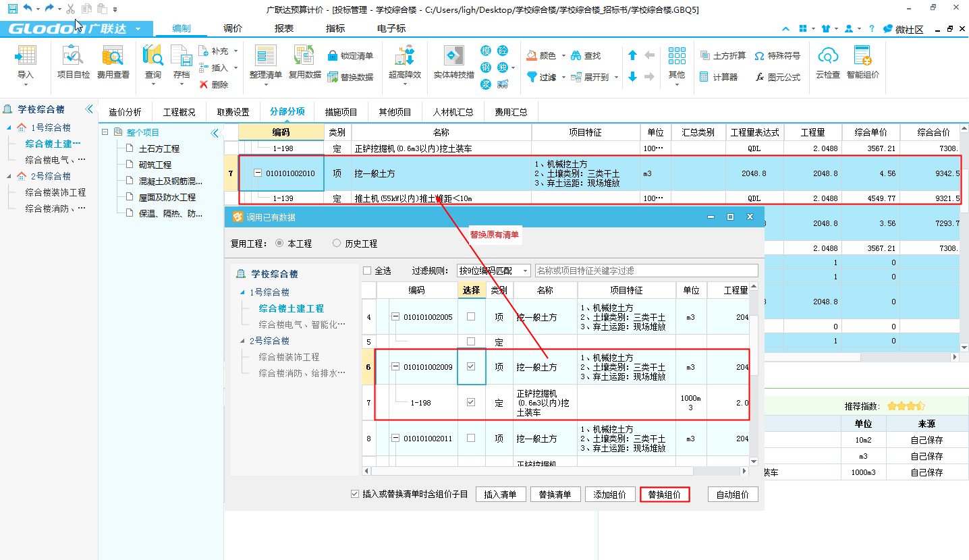The image size is (969, 560).
Task: Uncheck the checkbox for item 010101002009
Action: (x=471, y=366)
